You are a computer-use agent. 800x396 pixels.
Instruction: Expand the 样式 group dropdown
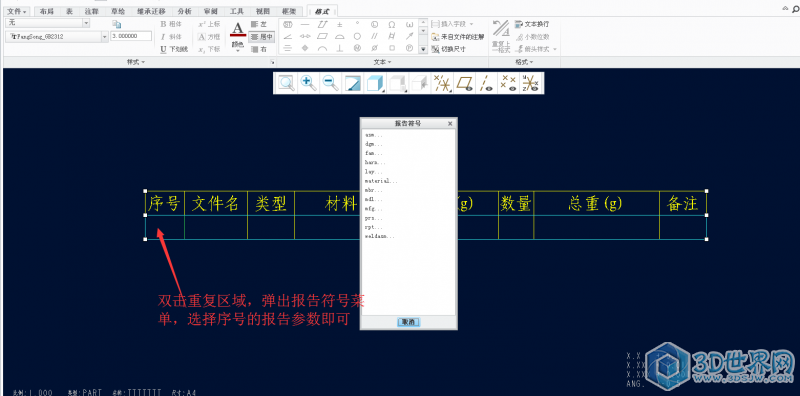(x=136, y=62)
